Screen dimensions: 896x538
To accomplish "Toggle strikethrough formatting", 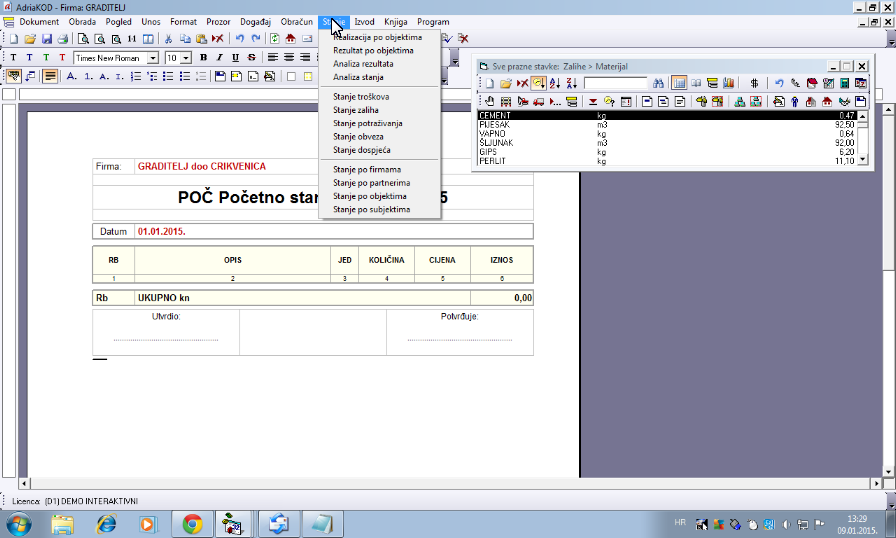I will 251,58.
